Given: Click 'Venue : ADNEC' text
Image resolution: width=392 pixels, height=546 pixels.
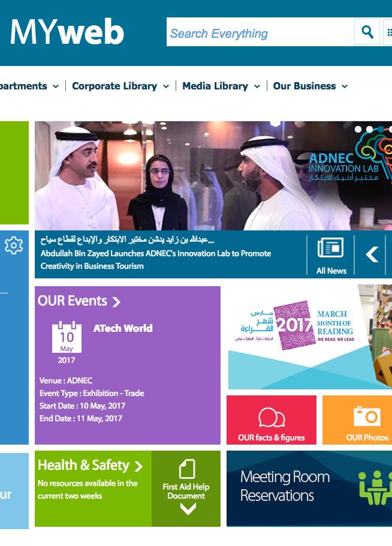Looking at the screenshot, I should pos(66,380).
